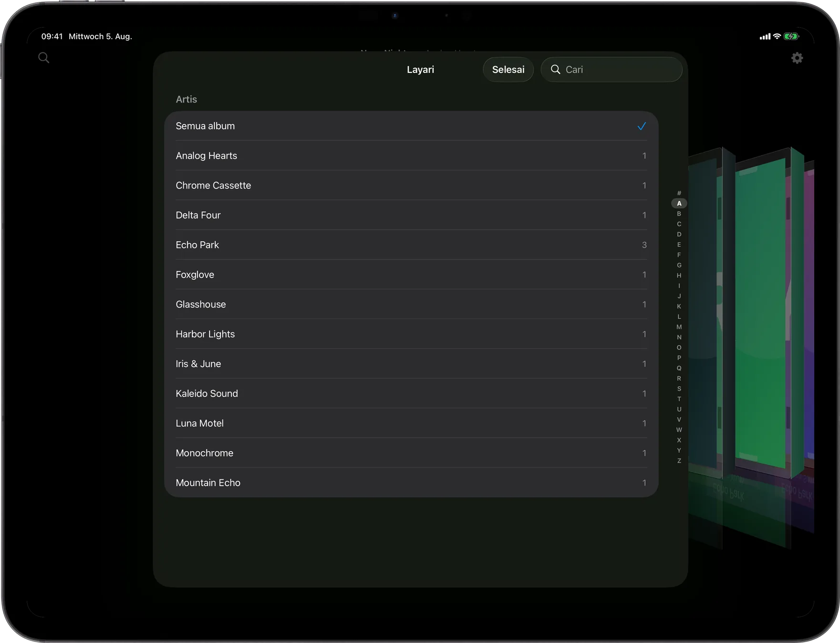Open settings via the gear icon
Image resolution: width=840 pixels, height=643 pixels.
[797, 58]
